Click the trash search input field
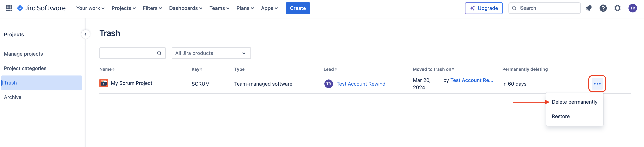The image size is (644, 147). click(128, 53)
